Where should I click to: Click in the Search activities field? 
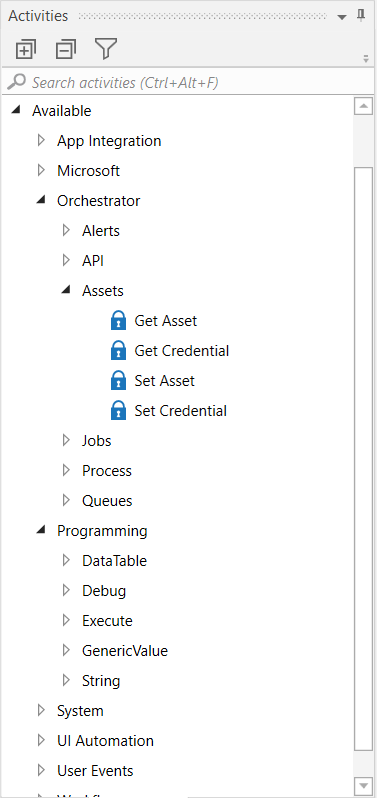pyautogui.click(x=189, y=82)
